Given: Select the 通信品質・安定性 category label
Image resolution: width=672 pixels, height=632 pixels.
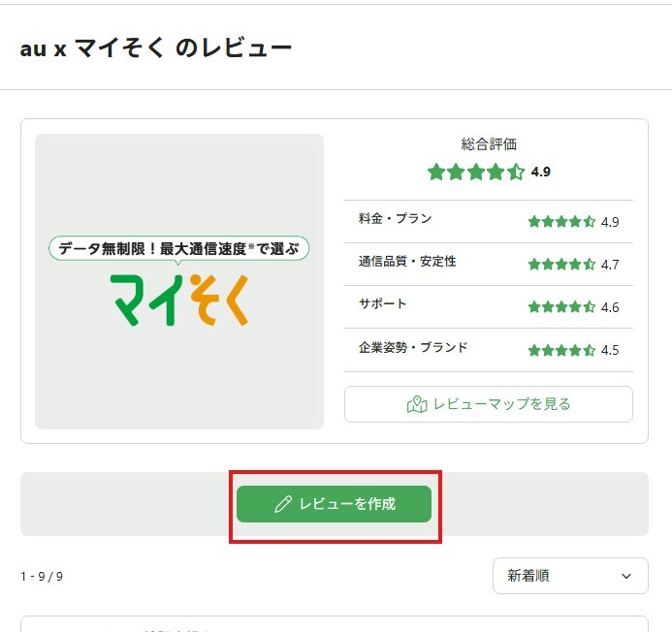Looking at the screenshot, I should (407, 262).
